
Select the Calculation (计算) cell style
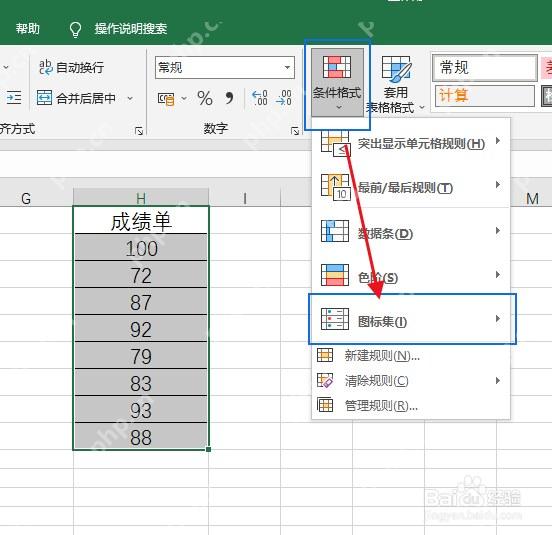(x=485, y=95)
